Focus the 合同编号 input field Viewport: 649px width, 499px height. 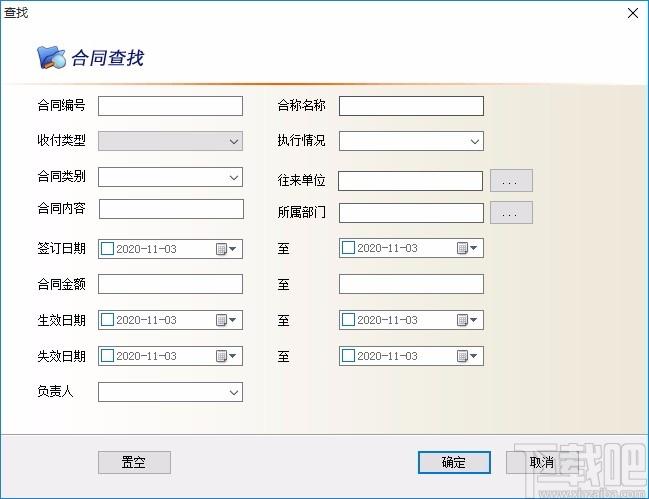[170, 106]
